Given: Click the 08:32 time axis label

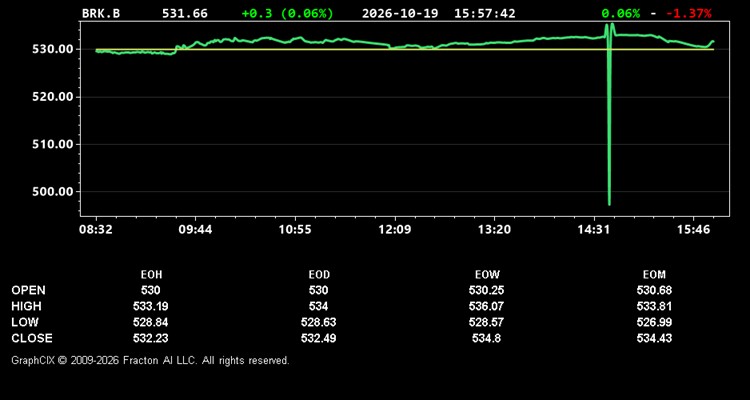Looking at the screenshot, I should click(96, 230).
